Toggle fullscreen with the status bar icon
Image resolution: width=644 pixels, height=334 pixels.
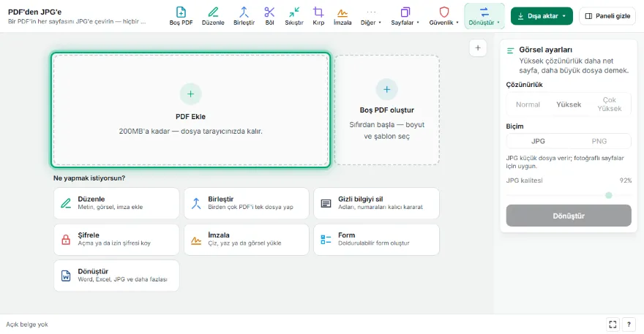613,324
